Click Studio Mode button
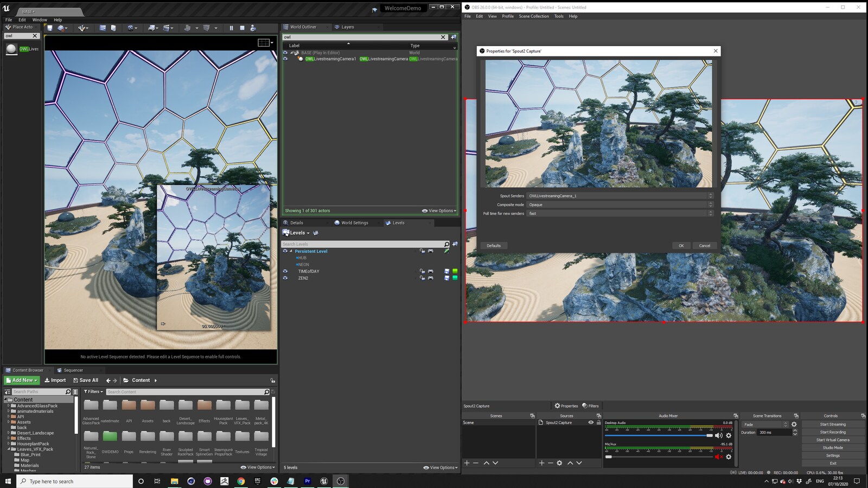 pos(833,448)
